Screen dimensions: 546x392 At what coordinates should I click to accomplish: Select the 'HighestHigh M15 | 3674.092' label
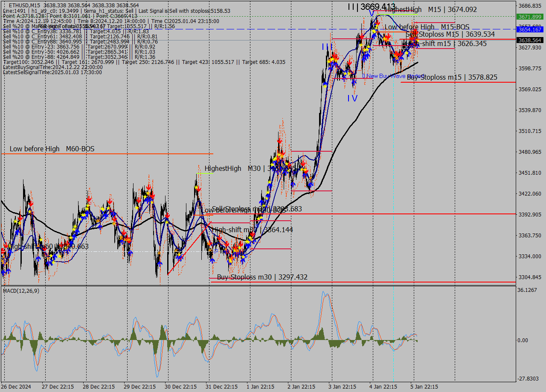[431, 9]
